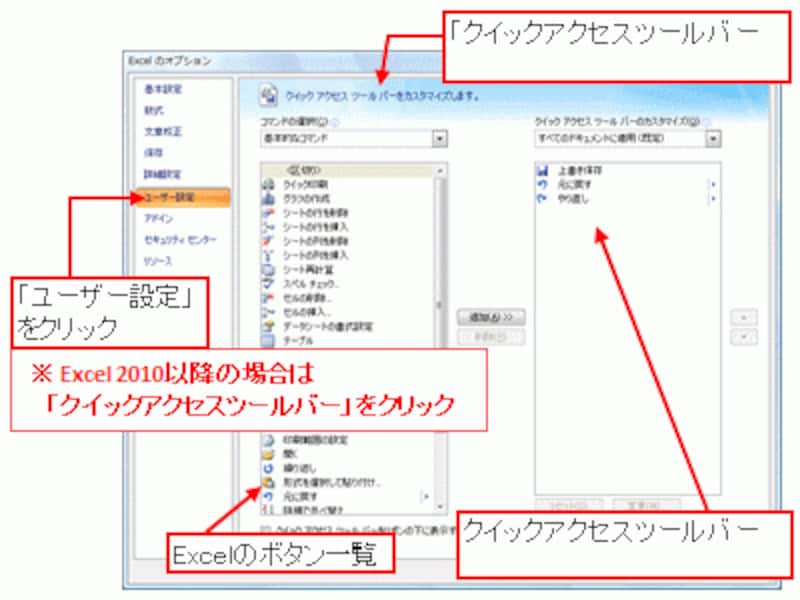Select the Quick Print icon in the command list
The image size is (800, 600).
point(268,185)
